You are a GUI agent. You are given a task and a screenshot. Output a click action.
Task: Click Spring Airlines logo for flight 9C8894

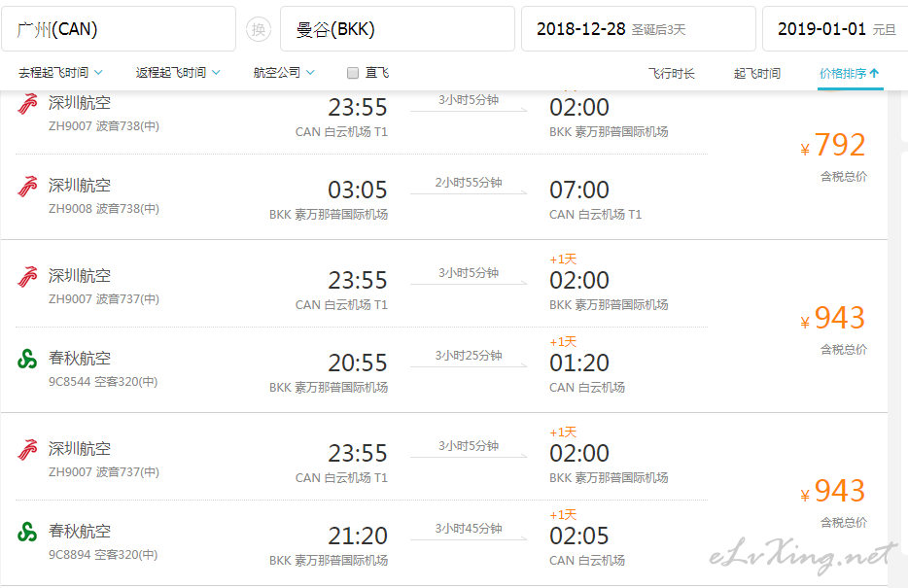click(x=27, y=532)
